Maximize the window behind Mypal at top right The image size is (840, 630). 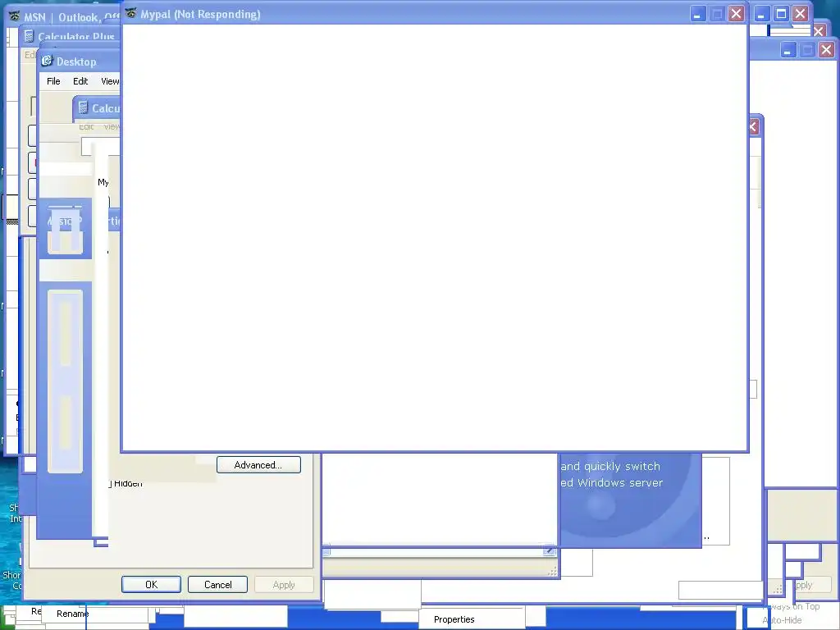coord(781,14)
